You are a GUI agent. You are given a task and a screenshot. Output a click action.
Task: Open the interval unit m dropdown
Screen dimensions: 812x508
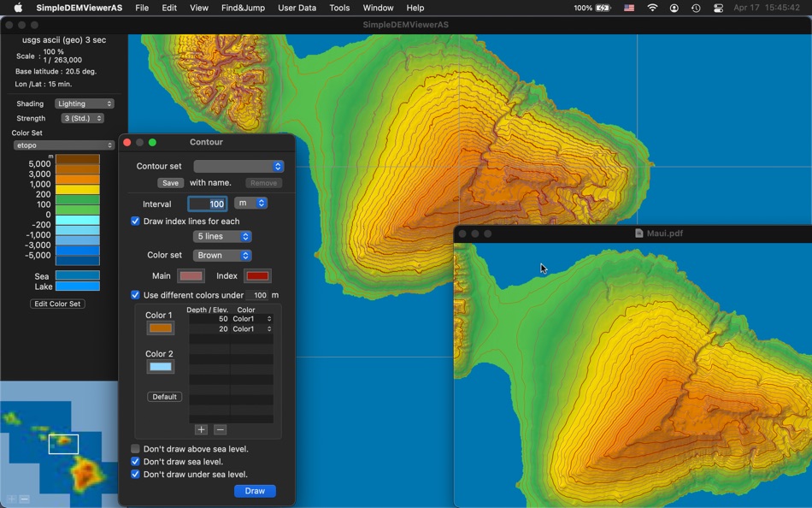click(250, 204)
